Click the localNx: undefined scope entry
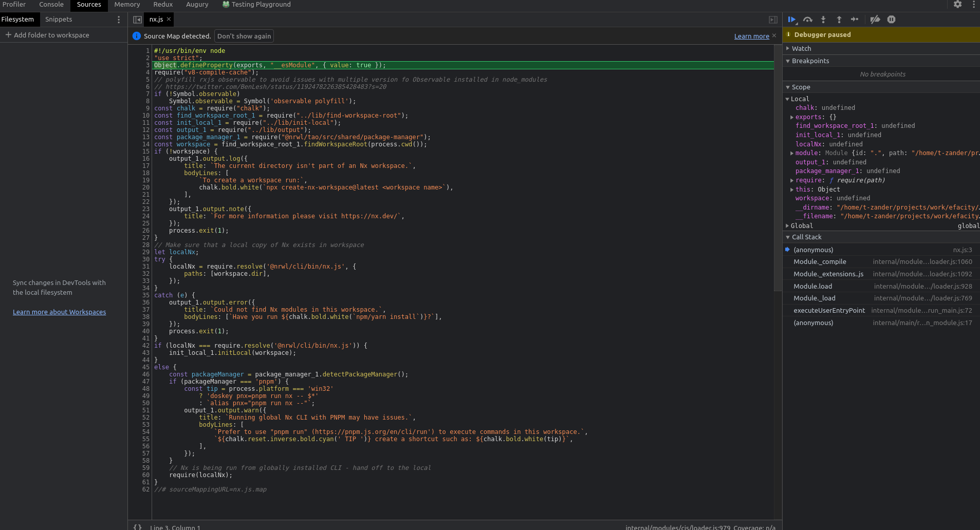 [829, 144]
